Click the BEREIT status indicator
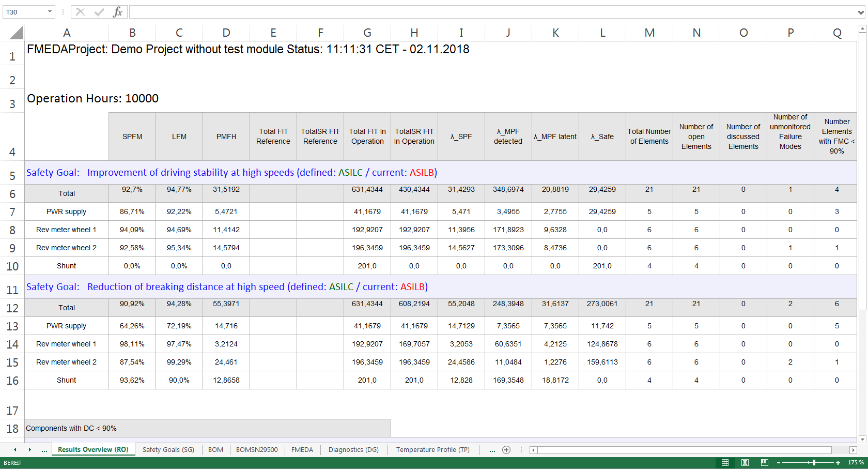Image resolution: width=868 pixels, height=469 pixels. click(x=12, y=463)
